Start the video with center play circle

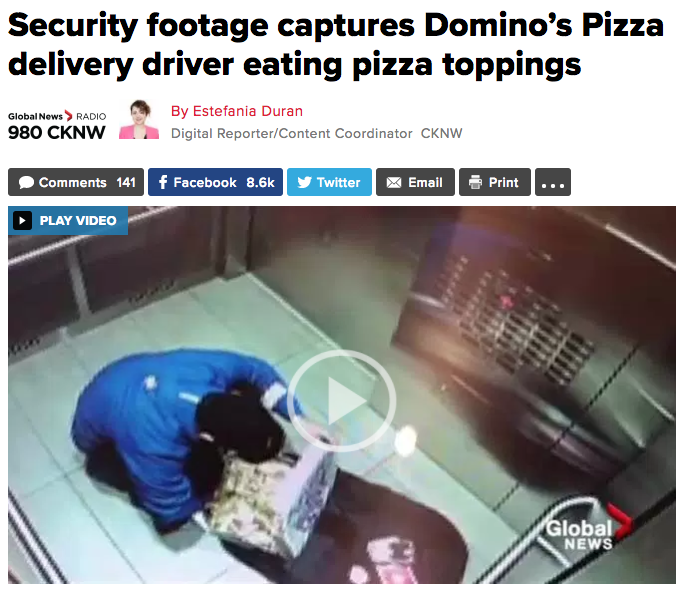[342, 401]
